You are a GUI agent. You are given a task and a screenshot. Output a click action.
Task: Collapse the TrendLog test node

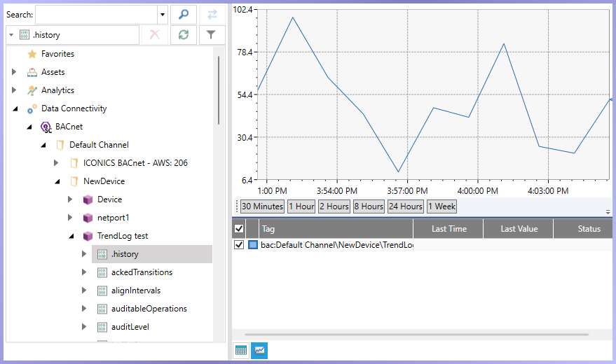coord(71,236)
